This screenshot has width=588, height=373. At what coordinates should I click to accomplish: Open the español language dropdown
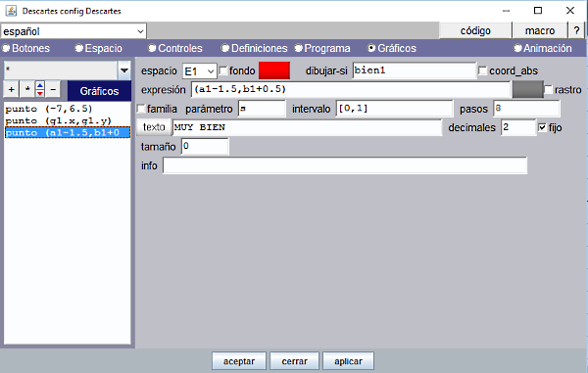[x=73, y=31]
